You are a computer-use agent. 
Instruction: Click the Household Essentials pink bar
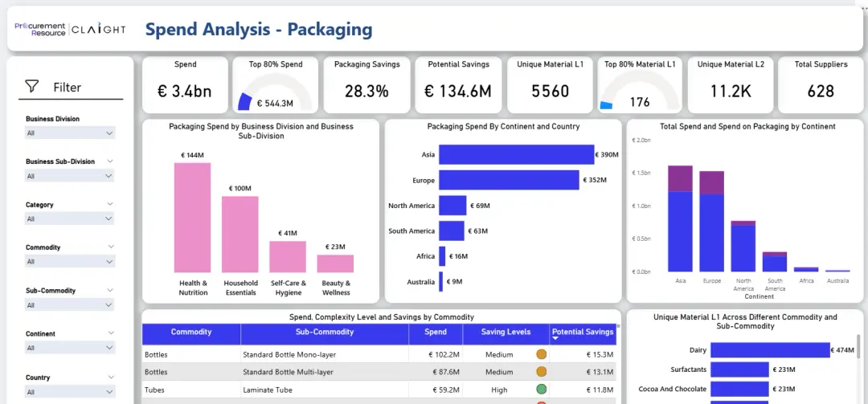240,234
